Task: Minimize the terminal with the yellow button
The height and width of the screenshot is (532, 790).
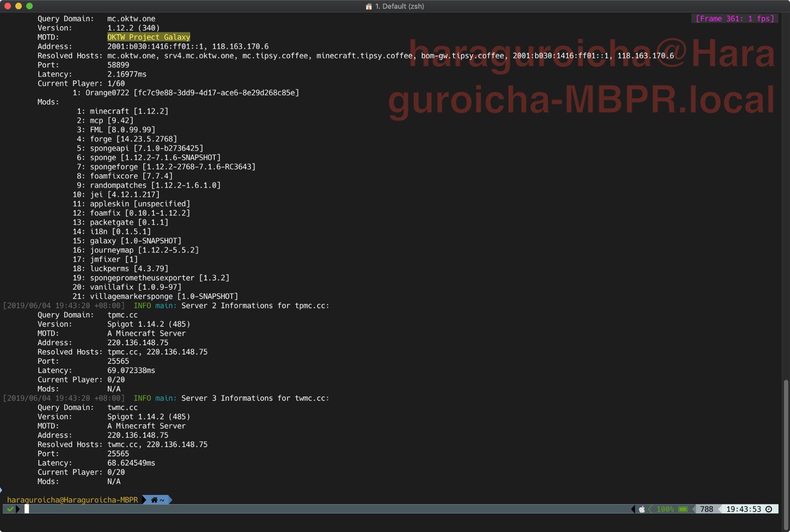Action: click(19, 6)
